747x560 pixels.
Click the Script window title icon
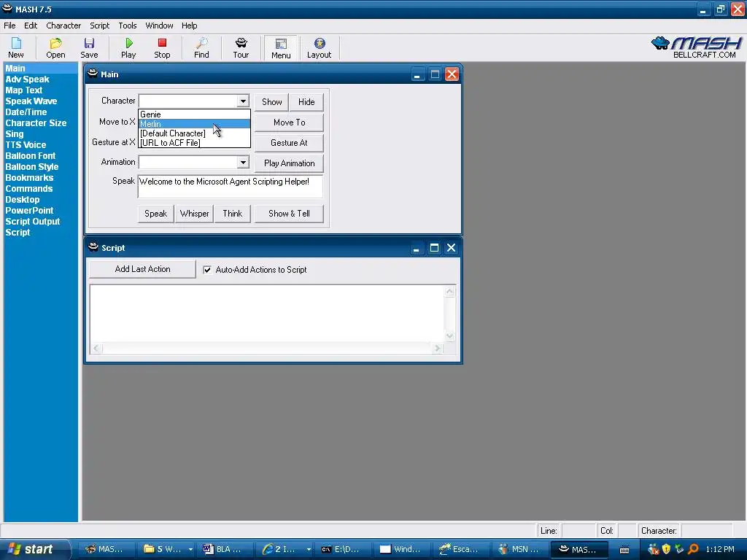click(x=93, y=247)
